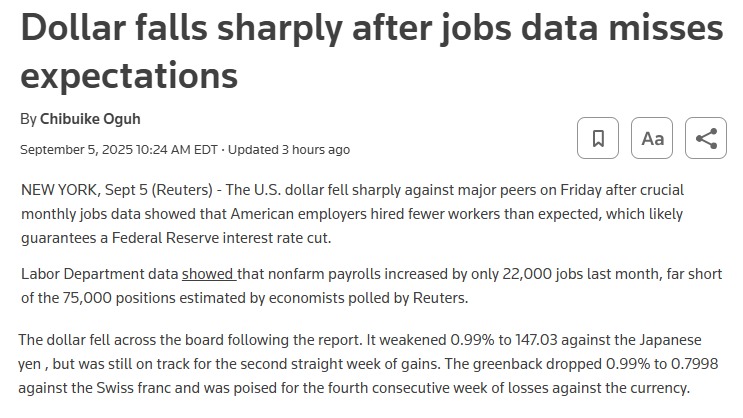
Task: Follow the underlined "showed" hyperlink
Action: point(208,273)
